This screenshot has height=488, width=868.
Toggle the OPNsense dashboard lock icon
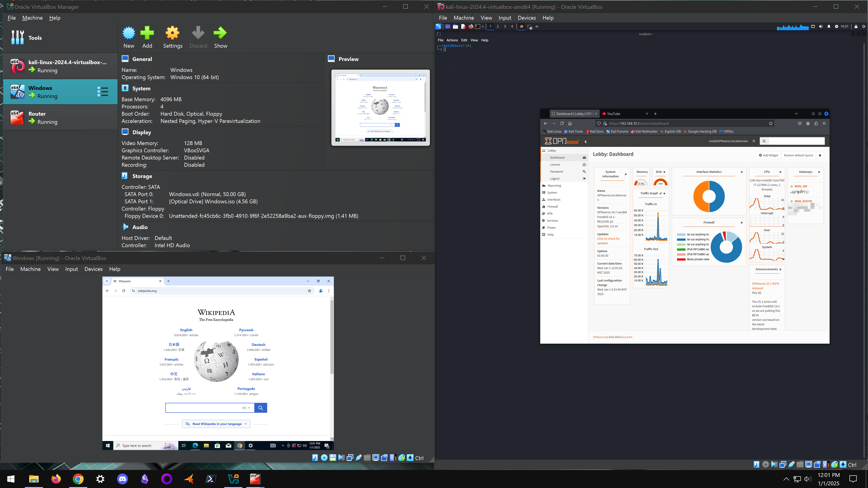coord(820,155)
